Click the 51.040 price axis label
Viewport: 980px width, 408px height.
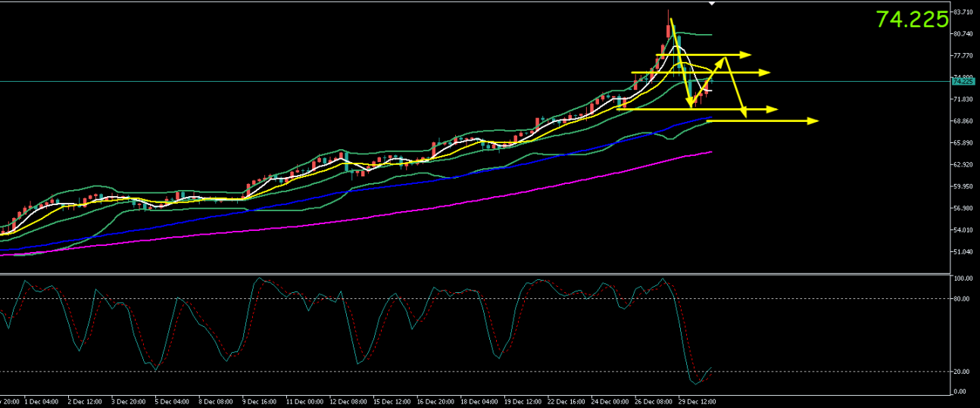coord(963,252)
